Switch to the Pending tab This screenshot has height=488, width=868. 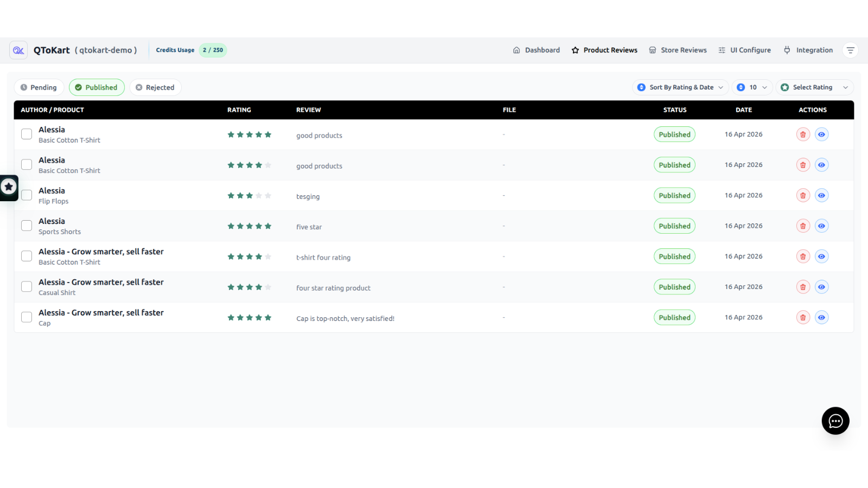[39, 87]
